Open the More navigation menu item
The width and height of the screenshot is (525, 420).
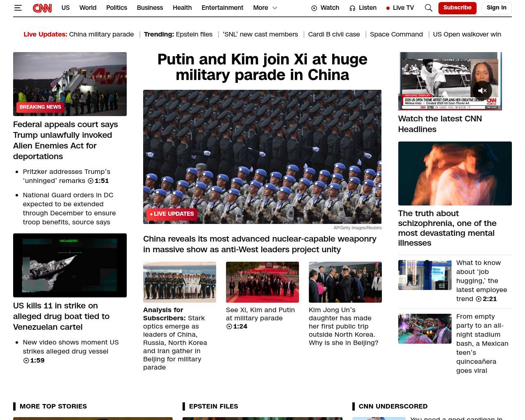[x=260, y=8]
